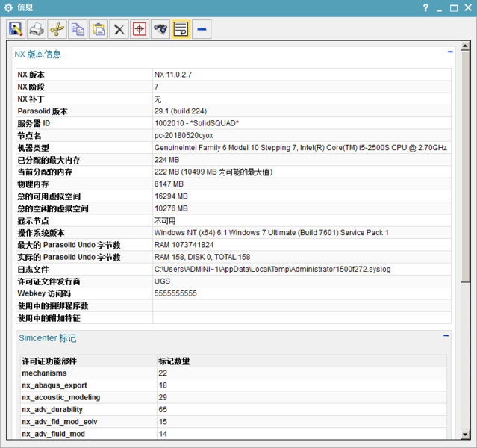Click the Paste clipboard icon

click(98, 29)
